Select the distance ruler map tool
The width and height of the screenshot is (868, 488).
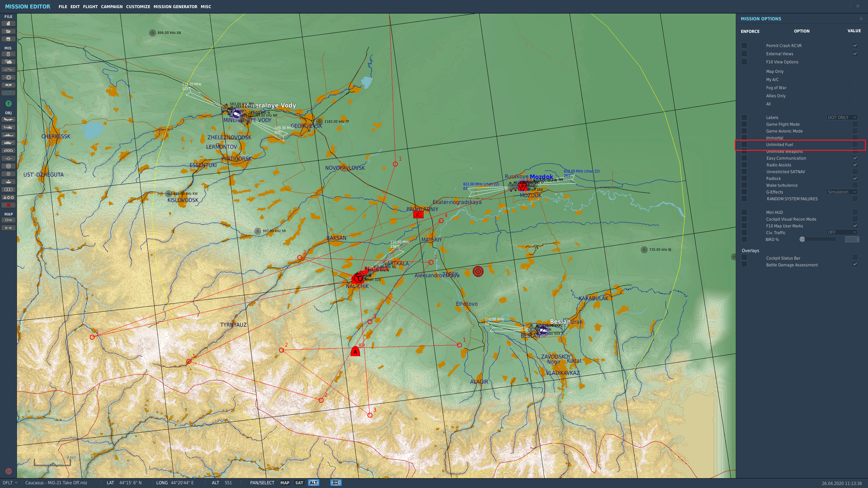click(8, 228)
